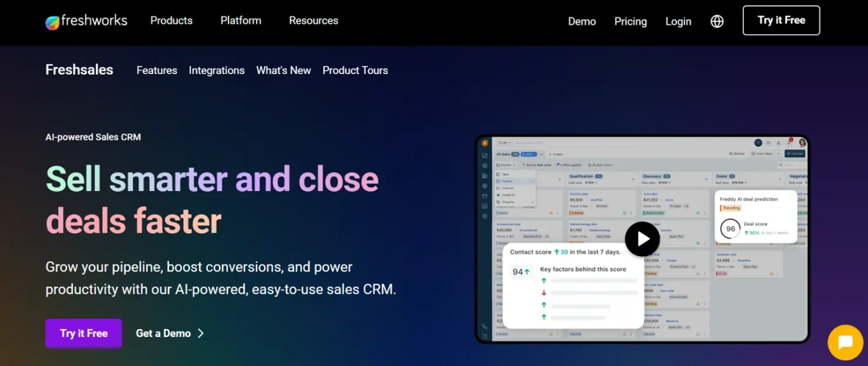Image resolution: width=868 pixels, height=366 pixels.
Task: Open the globe language selector
Action: 717,21
